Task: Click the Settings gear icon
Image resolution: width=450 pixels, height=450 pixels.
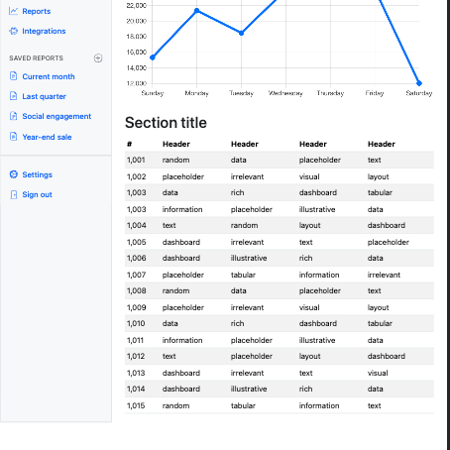Action: (13, 174)
